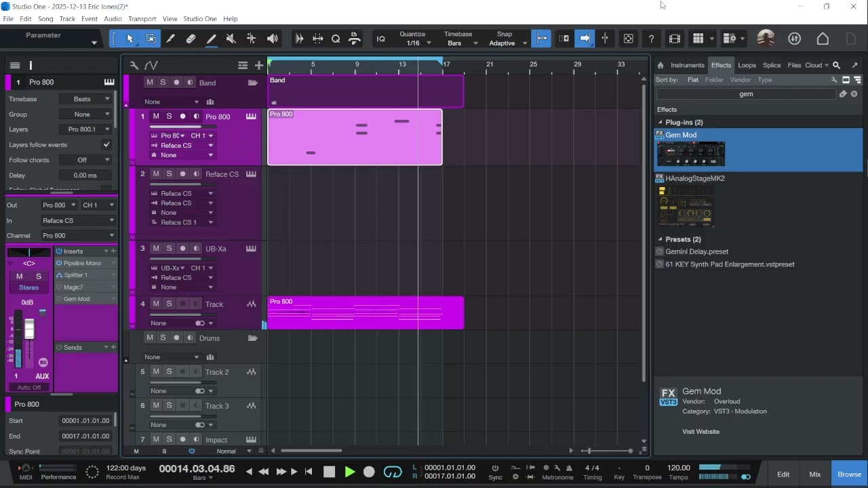Open the Cloud tab dropdown arrow
868x488 pixels.
[826, 66]
